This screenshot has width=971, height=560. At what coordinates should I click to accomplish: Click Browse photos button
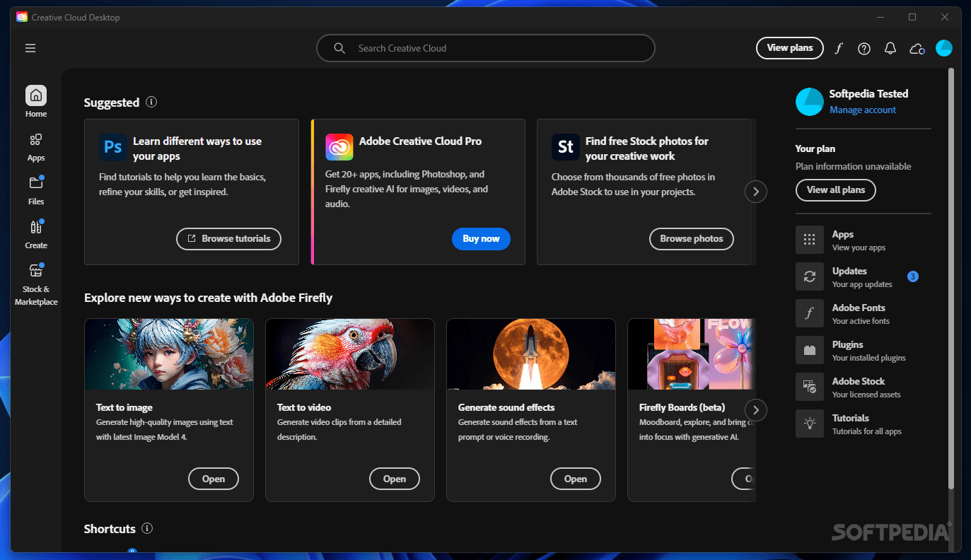692,239
